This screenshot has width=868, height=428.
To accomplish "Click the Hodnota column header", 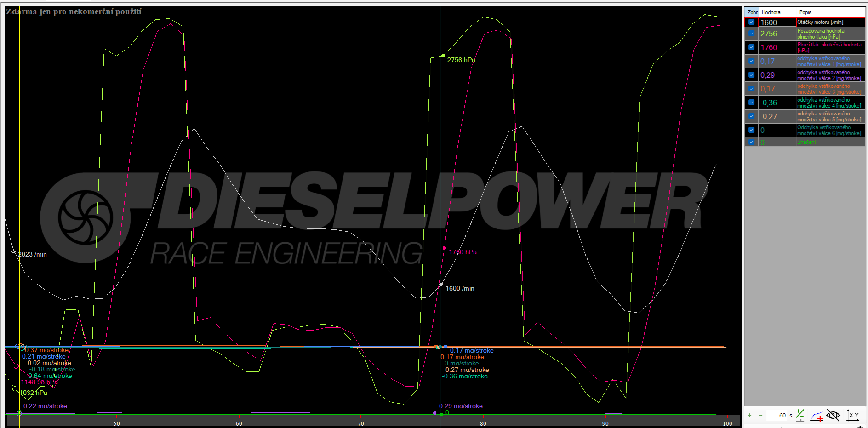I will tap(777, 12).
